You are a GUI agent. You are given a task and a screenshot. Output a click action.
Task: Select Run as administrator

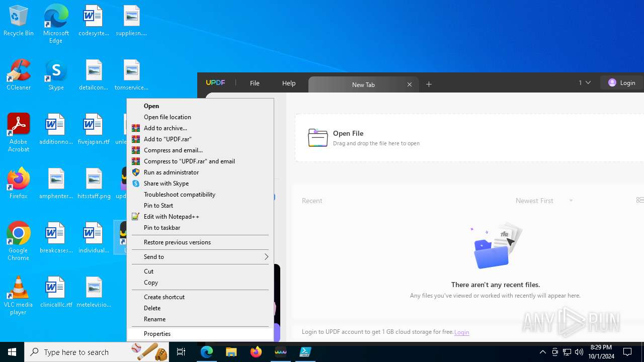(x=200, y=172)
